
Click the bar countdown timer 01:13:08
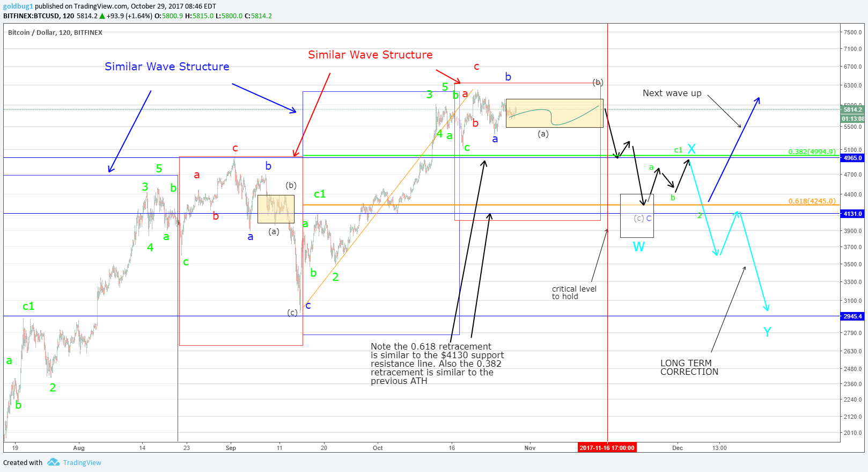click(x=853, y=119)
